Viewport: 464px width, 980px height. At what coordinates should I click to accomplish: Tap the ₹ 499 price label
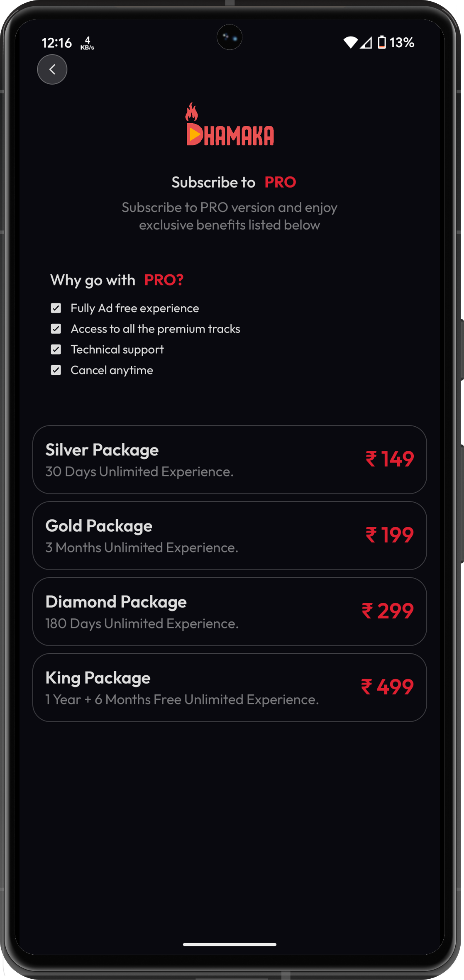(x=387, y=687)
